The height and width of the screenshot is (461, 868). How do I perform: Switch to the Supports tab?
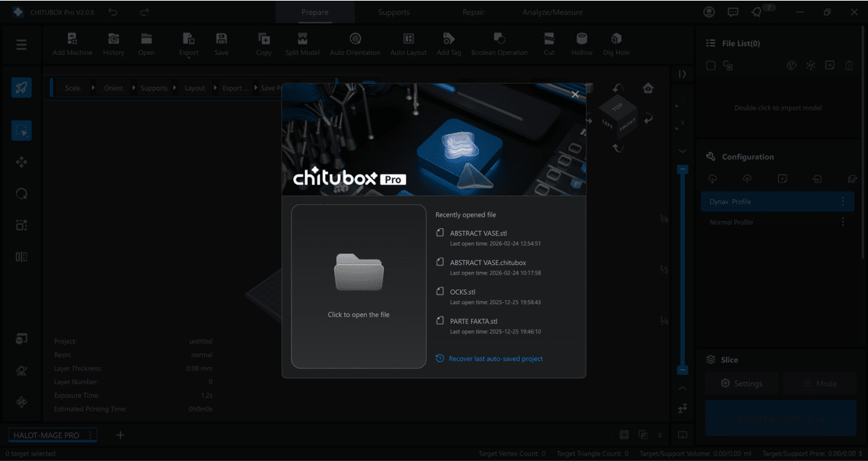(x=394, y=12)
